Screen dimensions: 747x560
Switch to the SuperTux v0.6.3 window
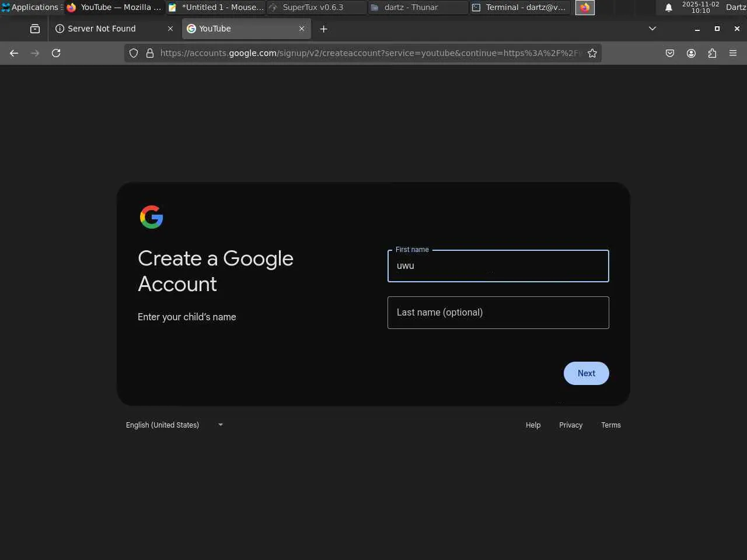(317, 8)
